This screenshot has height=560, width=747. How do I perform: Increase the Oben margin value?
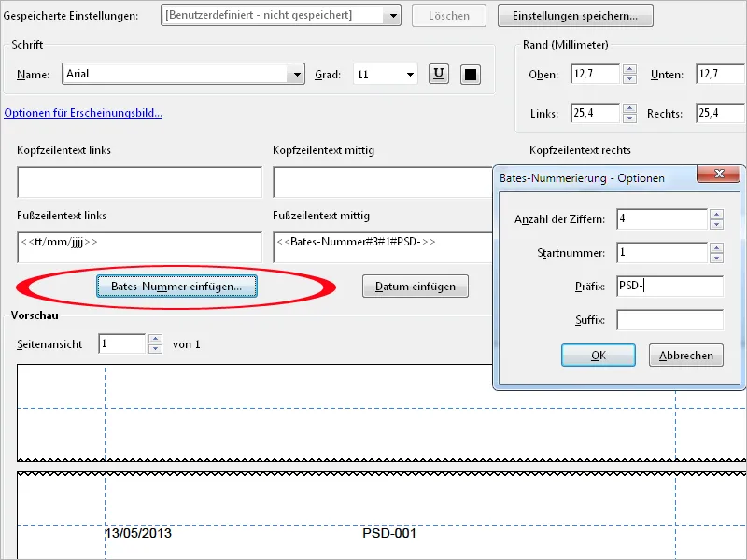(629, 69)
